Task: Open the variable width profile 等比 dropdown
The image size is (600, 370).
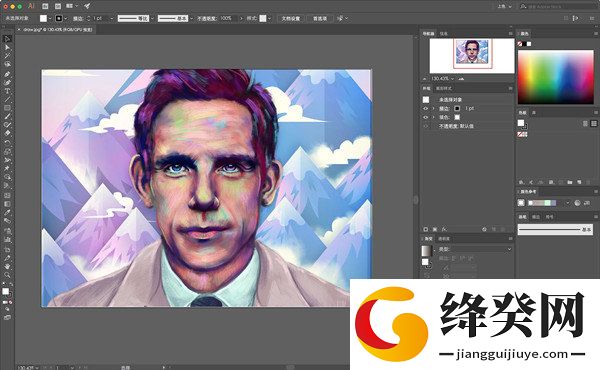Action: tap(152, 18)
